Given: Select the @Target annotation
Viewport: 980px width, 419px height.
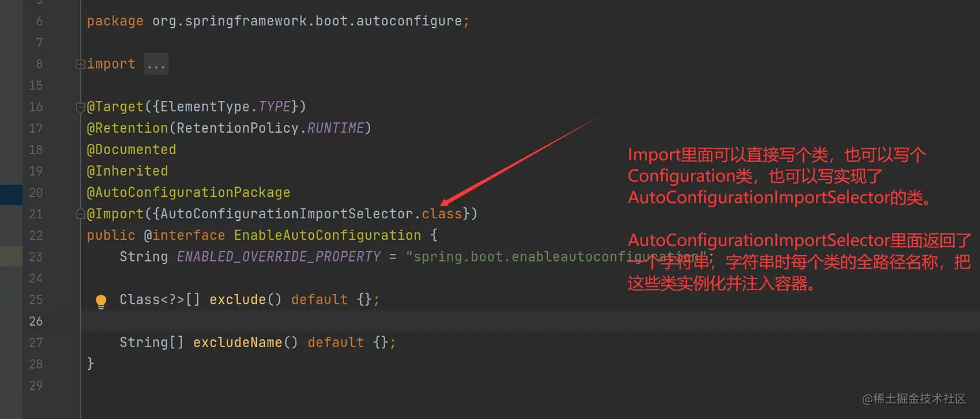Looking at the screenshot, I should 115,107.
